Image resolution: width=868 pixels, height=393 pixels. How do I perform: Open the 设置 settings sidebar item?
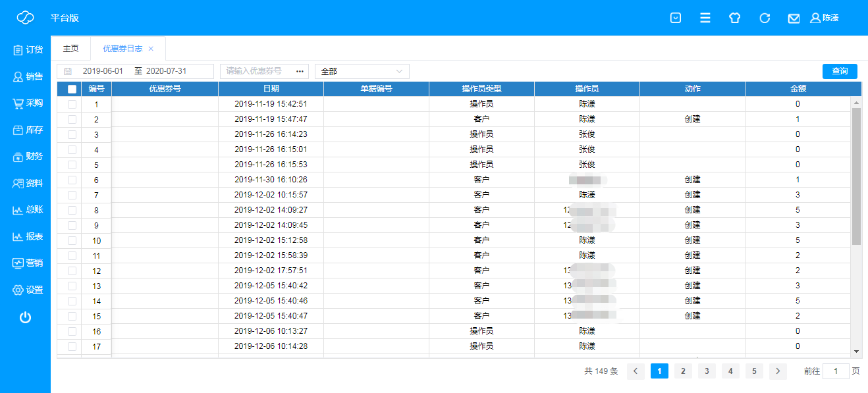(28, 290)
